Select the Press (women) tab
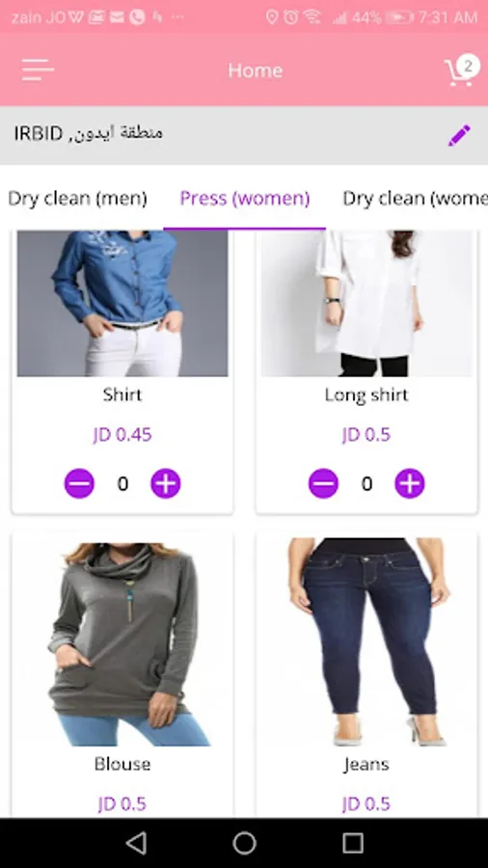Image resolution: width=488 pixels, height=868 pixels. pyautogui.click(x=245, y=198)
